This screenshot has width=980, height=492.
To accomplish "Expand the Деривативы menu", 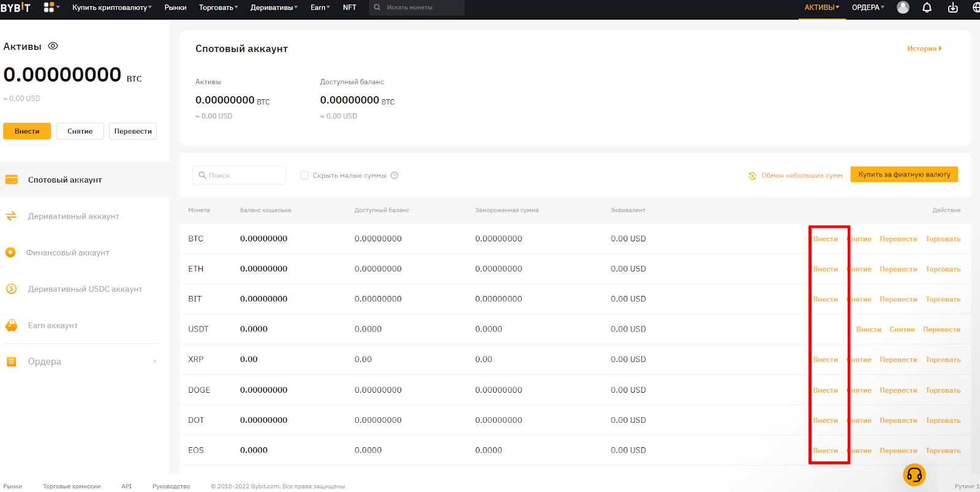I will tap(274, 7).
